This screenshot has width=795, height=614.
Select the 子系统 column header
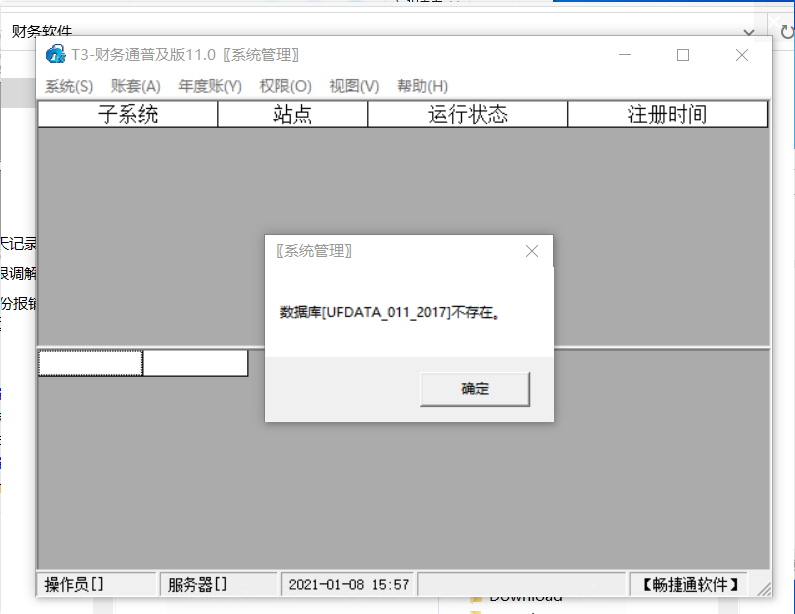[128, 114]
